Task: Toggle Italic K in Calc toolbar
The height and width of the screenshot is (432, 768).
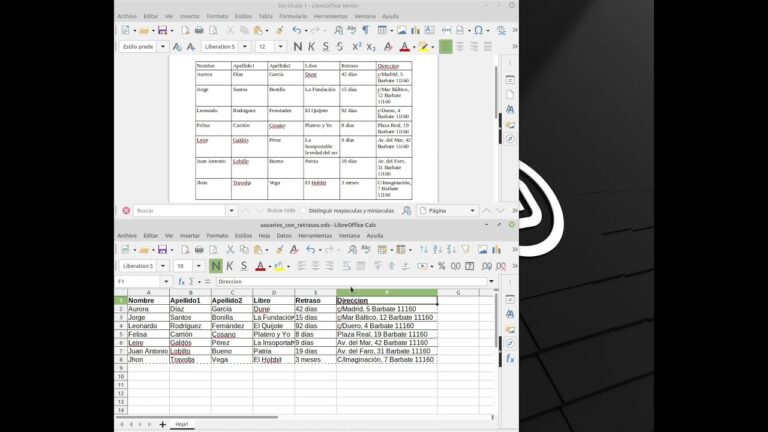Action: coord(229,266)
